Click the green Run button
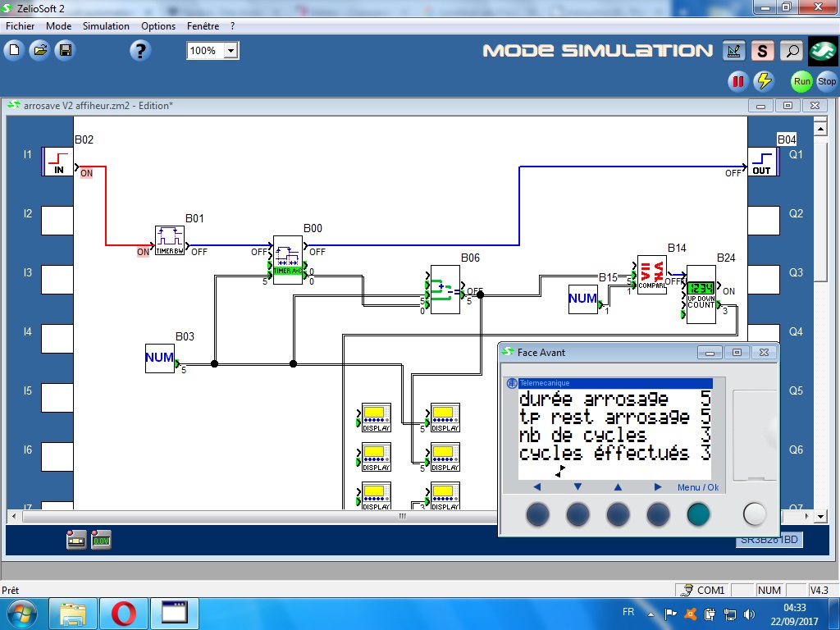Viewport: 840px width, 630px height. [801, 81]
